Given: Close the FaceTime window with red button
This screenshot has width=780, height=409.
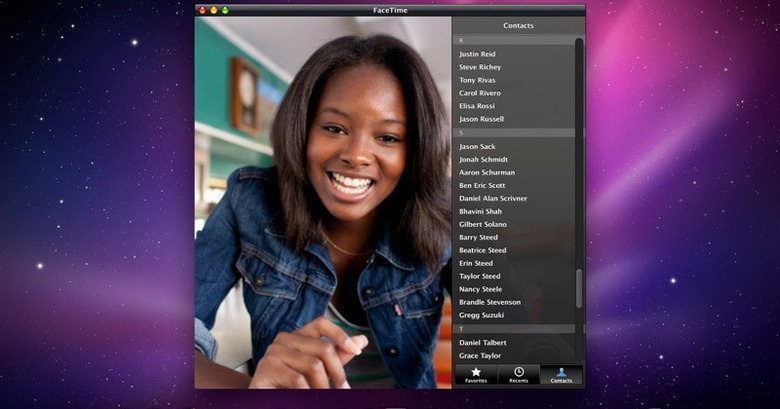Looking at the screenshot, I should (x=202, y=10).
